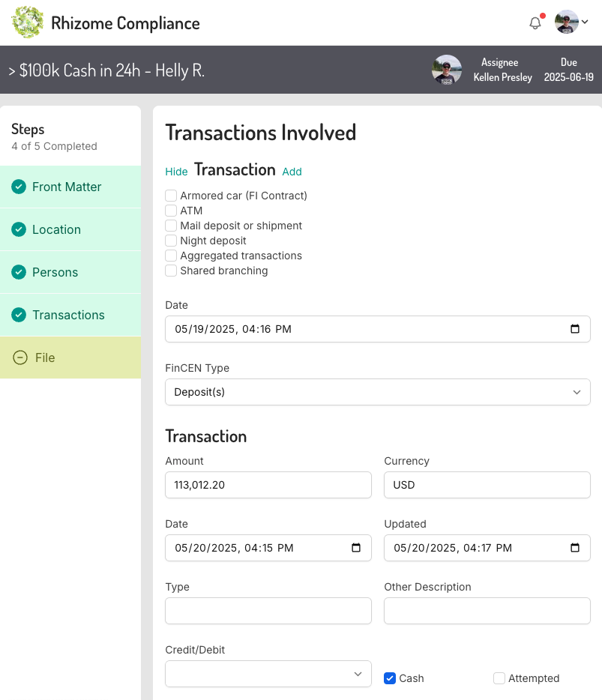Open calendar picker for 05/19/2025 date
The width and height of the screenshot is (602, 700).
575,329
